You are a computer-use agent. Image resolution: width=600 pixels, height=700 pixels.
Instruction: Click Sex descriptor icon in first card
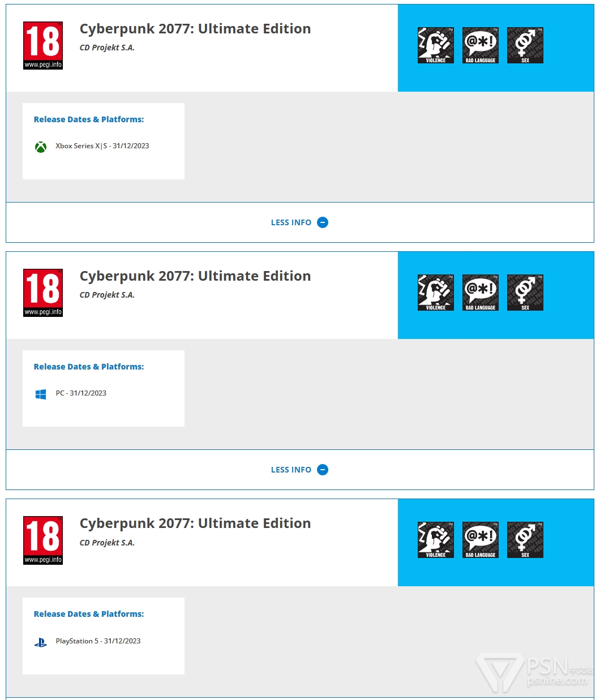525,45
